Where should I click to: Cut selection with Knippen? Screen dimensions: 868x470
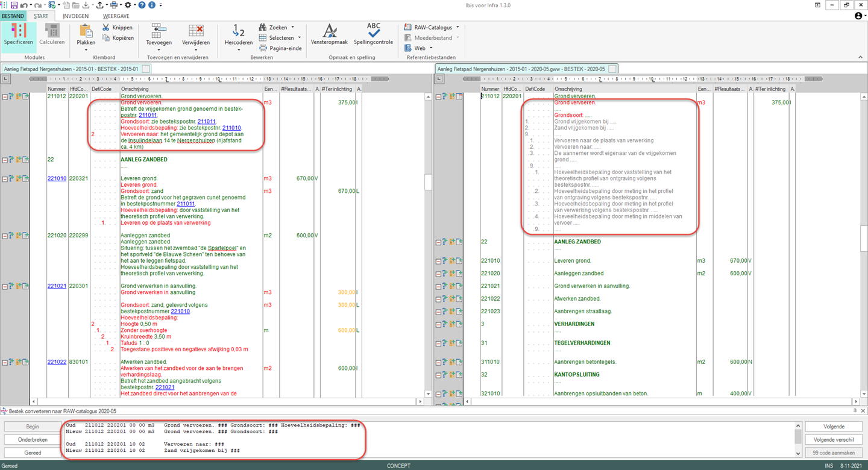click(x=118, y=28)
